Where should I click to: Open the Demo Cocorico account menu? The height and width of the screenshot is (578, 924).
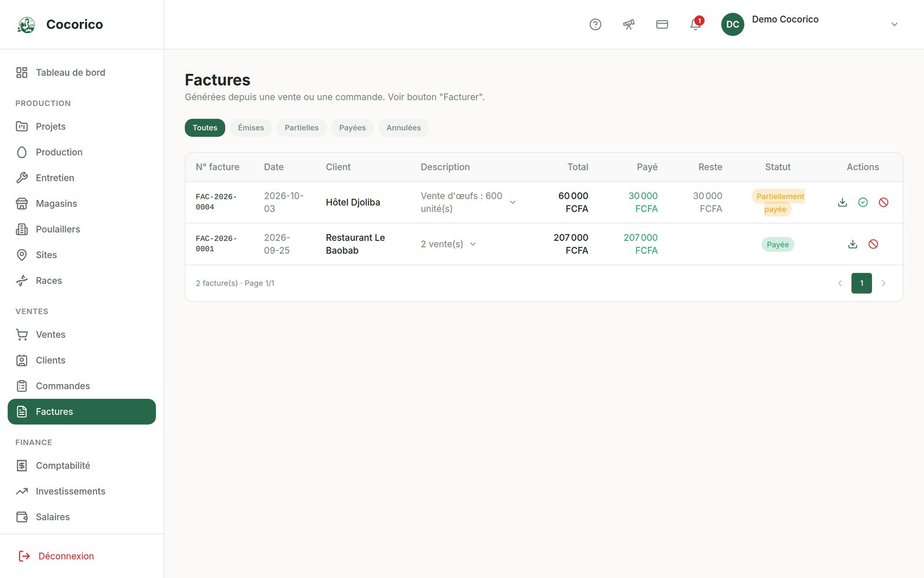tap(810, 24)
